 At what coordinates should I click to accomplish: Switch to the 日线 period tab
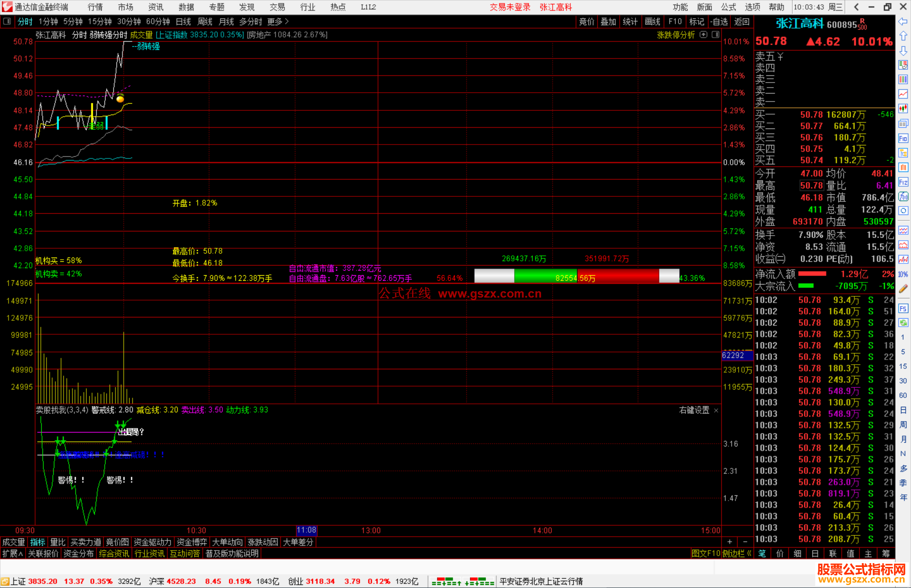pos(183,21)
